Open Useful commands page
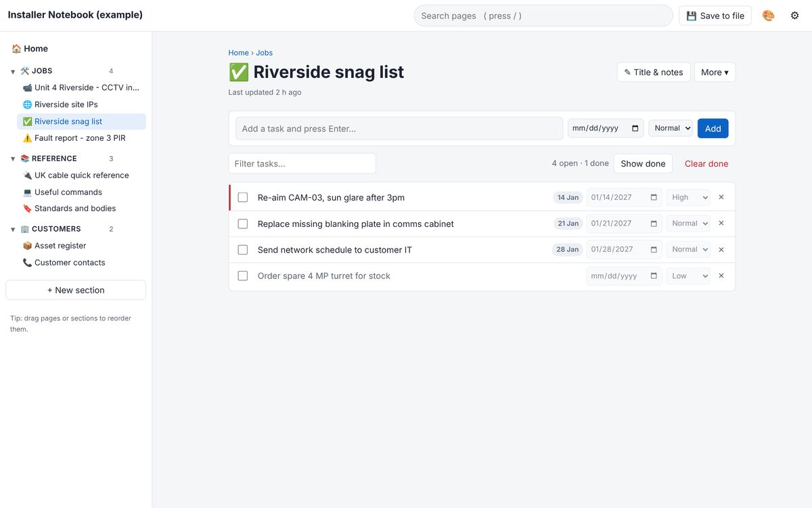The width and height of the screenshot is (812, 508). pos(81,192)
